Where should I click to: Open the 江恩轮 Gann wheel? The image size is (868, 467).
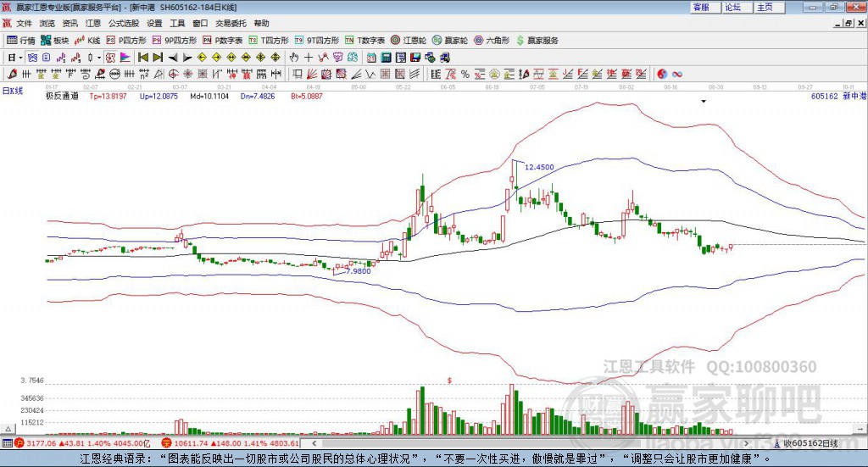pyautogui.click(x=409, y=41)
